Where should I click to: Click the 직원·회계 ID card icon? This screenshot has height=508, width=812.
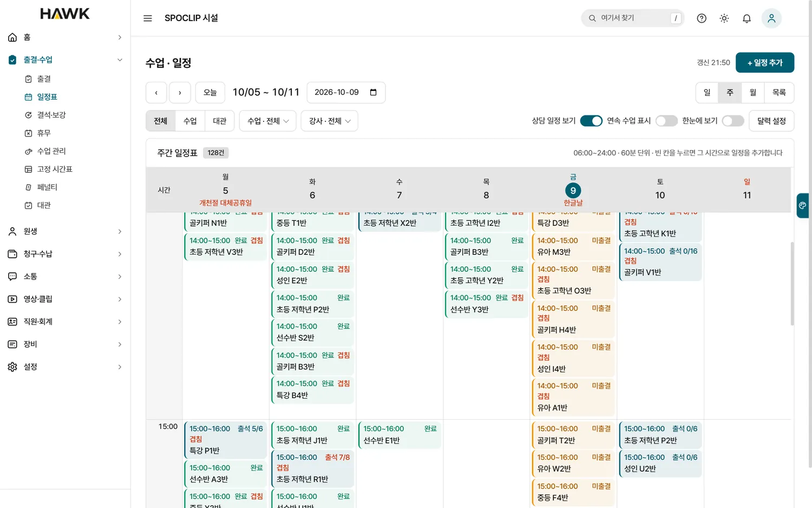[x=12, y=322]
